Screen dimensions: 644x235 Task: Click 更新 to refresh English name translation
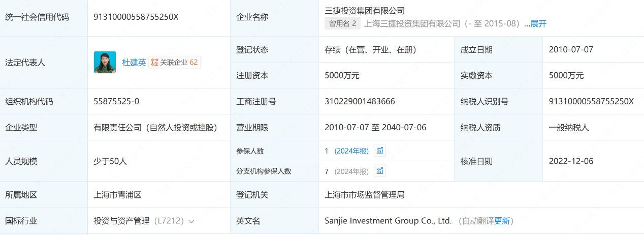tap(502, 221)
